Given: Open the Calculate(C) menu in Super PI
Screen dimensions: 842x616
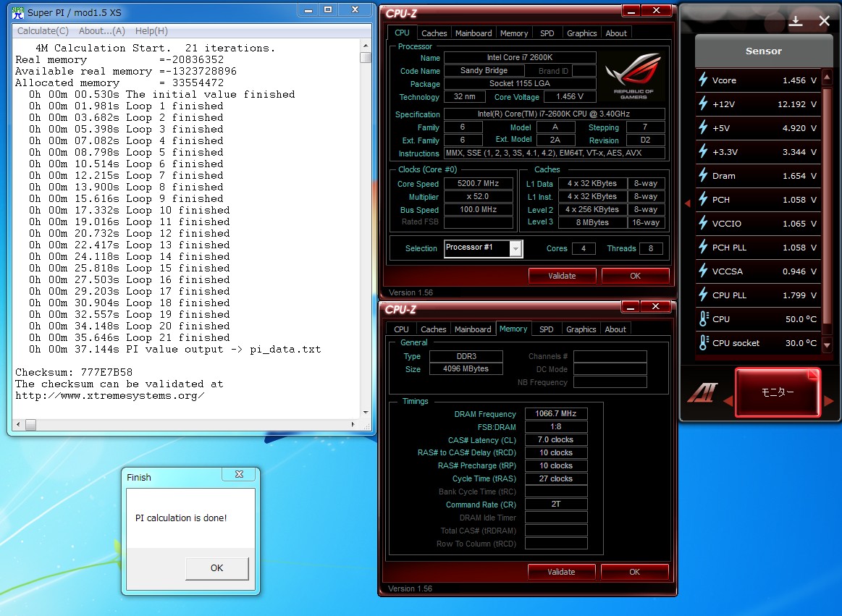Looking at the screenshot, I should pyautogui.click(x=43, y=31).
